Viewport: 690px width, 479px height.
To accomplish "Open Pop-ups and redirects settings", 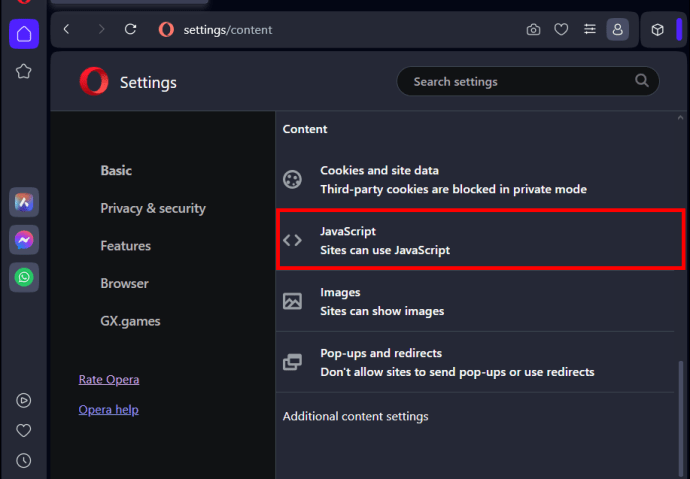I will (x=475, y=362).
